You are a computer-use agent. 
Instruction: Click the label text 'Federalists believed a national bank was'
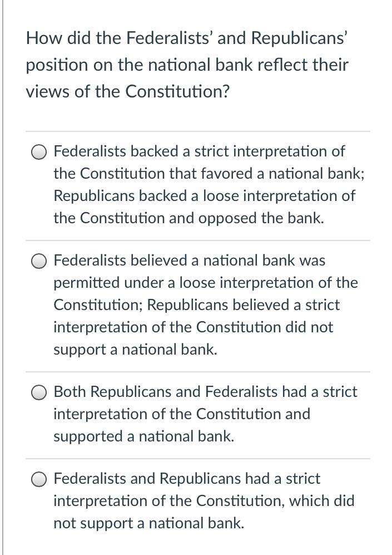coord(190,261)
